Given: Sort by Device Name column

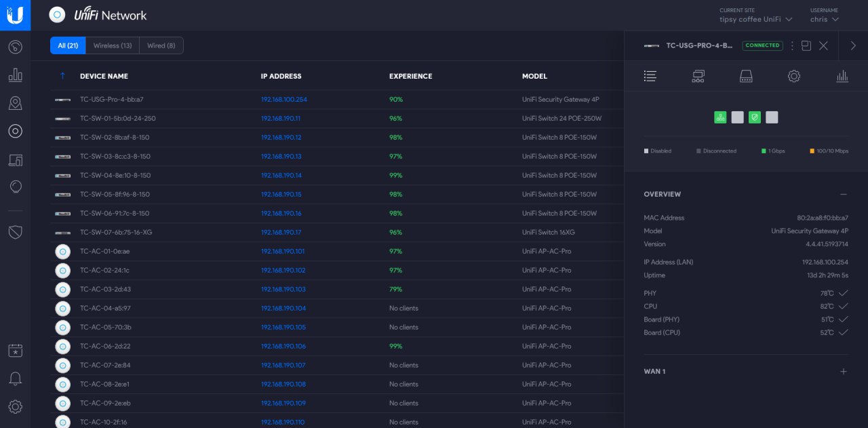Looking at the screenshot, I should (x=104, y=76).
